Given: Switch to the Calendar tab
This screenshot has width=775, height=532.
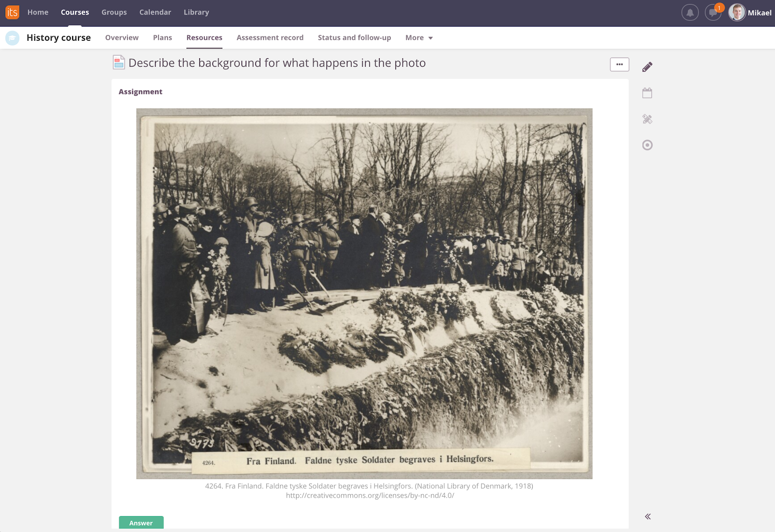Looking at the screenshot, I should click(x=155, y=13).
